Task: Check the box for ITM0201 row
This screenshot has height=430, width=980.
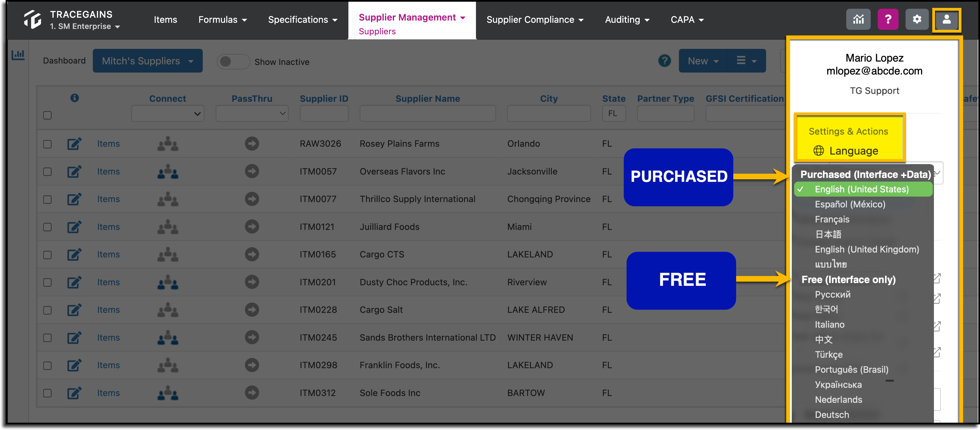Action: point(47,282)
